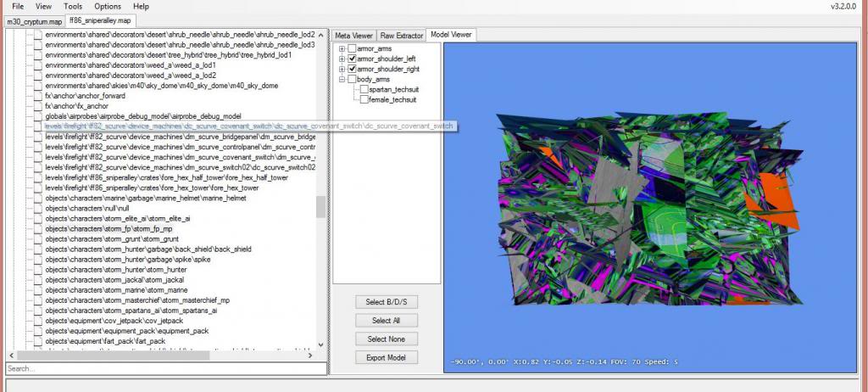Click file icon next to cov_jetpack
Image resolution: width=868 pixels, height=392 pixels.
(38, 321)
